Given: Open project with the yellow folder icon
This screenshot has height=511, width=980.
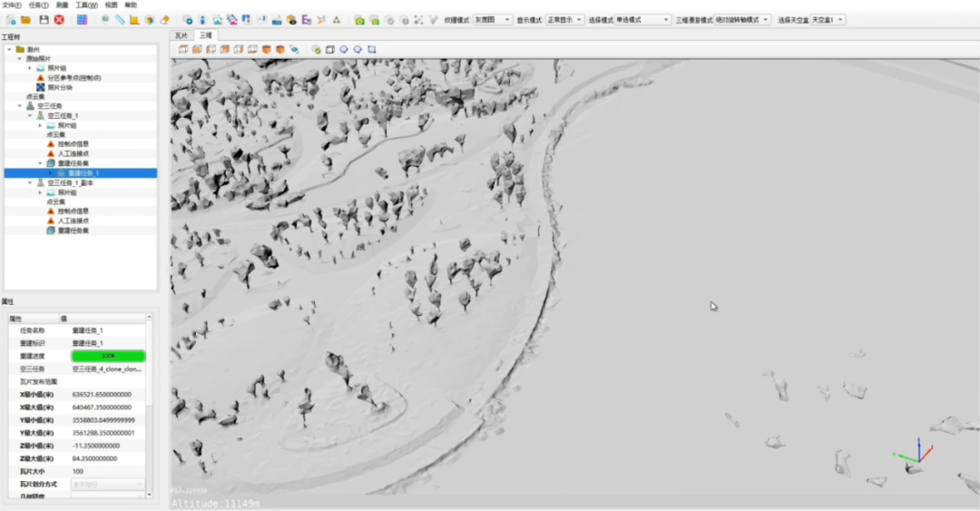Looking at the screenshot, I should point(25,20).
